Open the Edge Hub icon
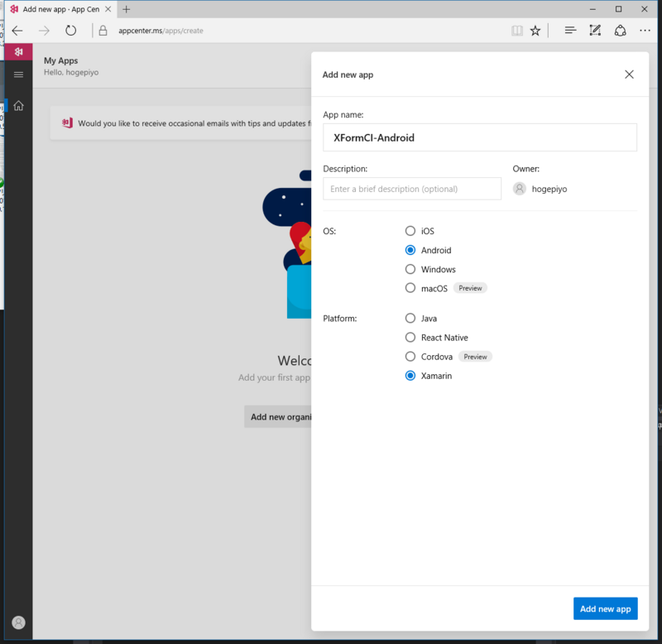 [x=570, y=31]
